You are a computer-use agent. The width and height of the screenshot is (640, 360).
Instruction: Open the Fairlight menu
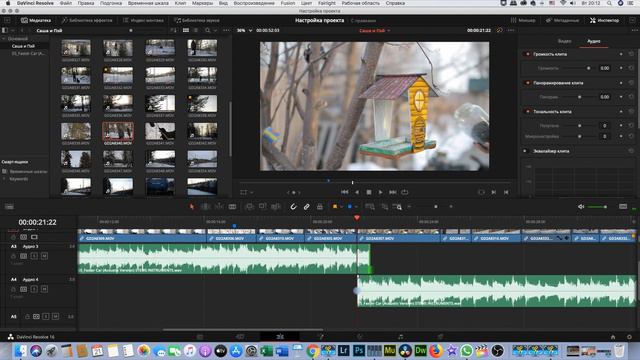point(327,3)
